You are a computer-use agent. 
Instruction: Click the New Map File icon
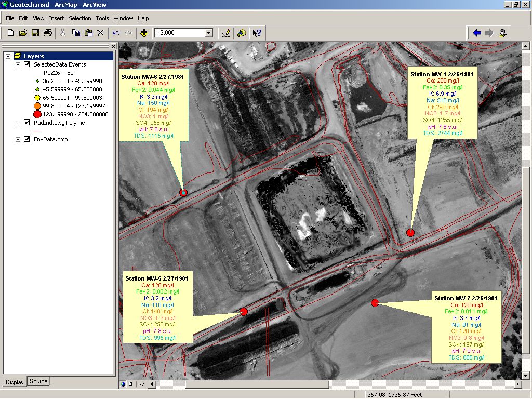pyautogui.click(x=10, y=33)
